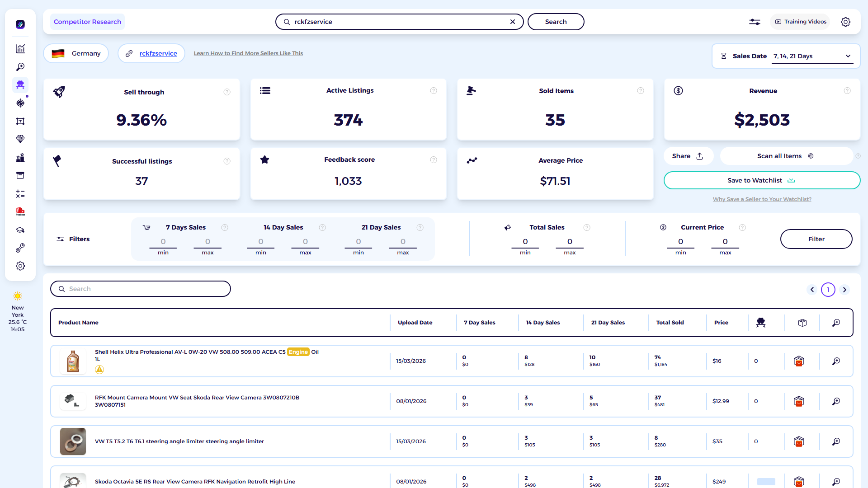Image resolution: width=868 pixels, height=488 pixels.
Task: Focus the seller search field
Action: [400, 22]
